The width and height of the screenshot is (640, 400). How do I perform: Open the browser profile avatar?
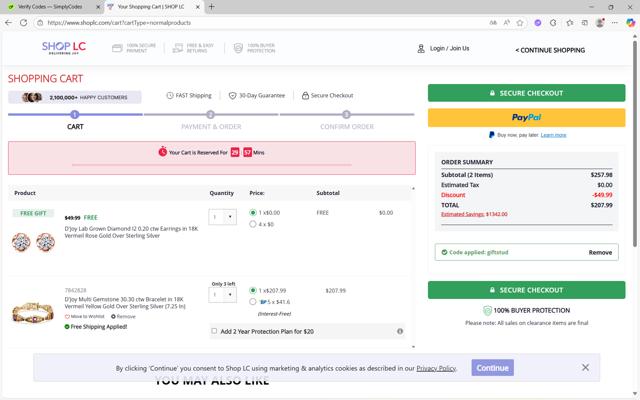[x=600, y=23]
